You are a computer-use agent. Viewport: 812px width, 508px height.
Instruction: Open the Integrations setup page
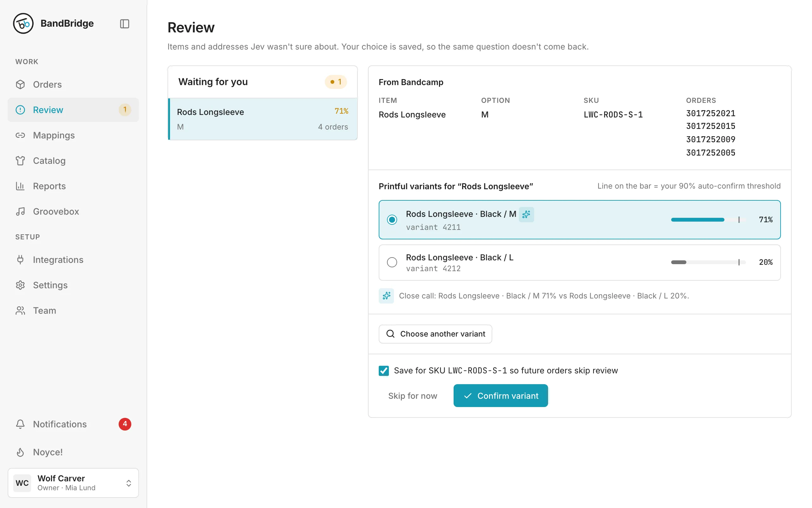73,260
